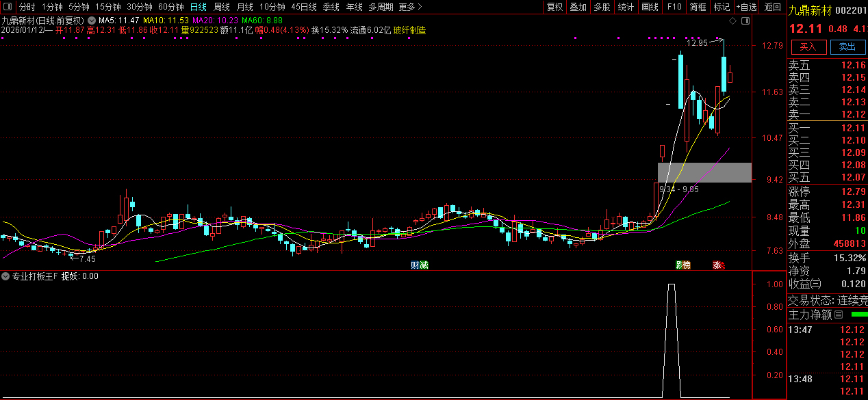Open the 标记 marker tool
Image resolution: width=868 pixels, height=400 pixels.
tap(722, 7)
